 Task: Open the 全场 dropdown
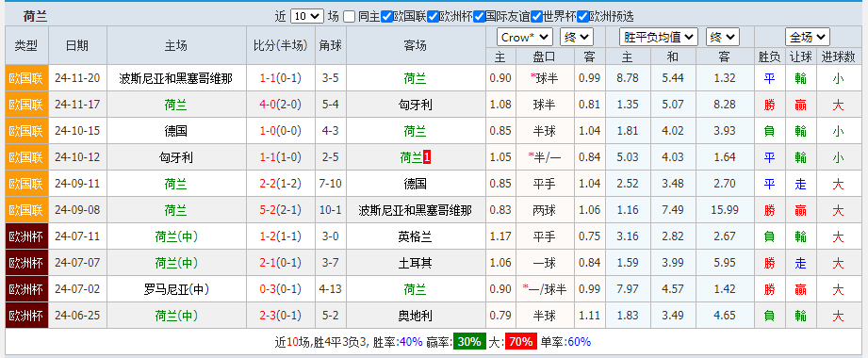(807, 37)
